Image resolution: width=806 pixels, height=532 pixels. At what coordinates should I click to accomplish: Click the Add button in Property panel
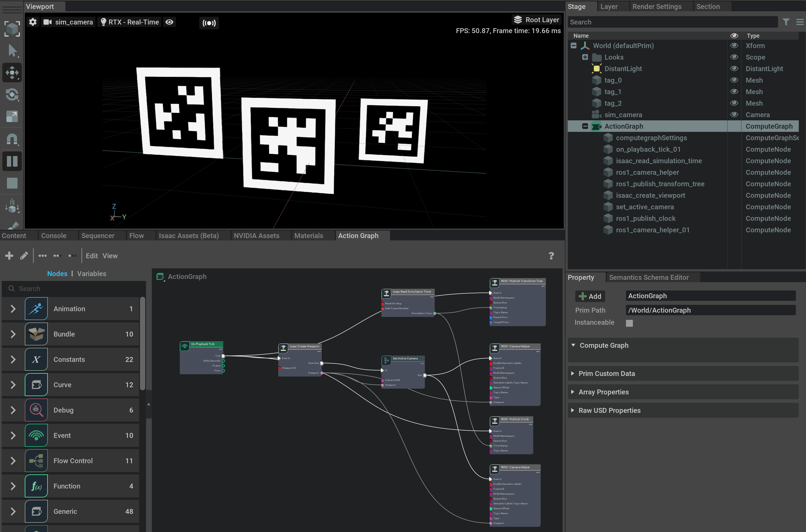(x=590, y=296)
